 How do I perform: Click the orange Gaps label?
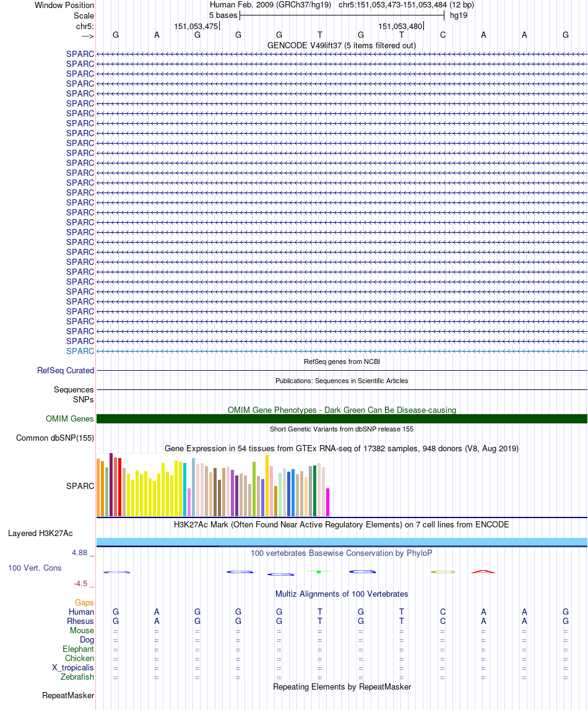[x=84, y=603]
